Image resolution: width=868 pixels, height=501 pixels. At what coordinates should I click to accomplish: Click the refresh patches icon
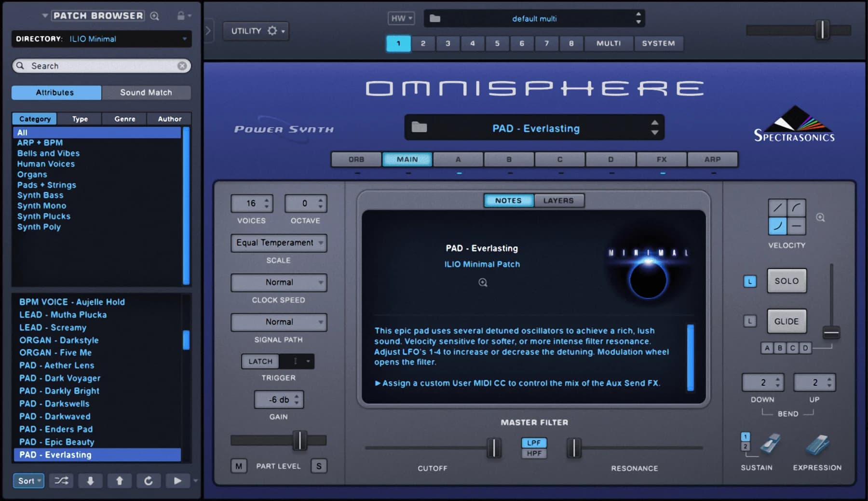149,481
